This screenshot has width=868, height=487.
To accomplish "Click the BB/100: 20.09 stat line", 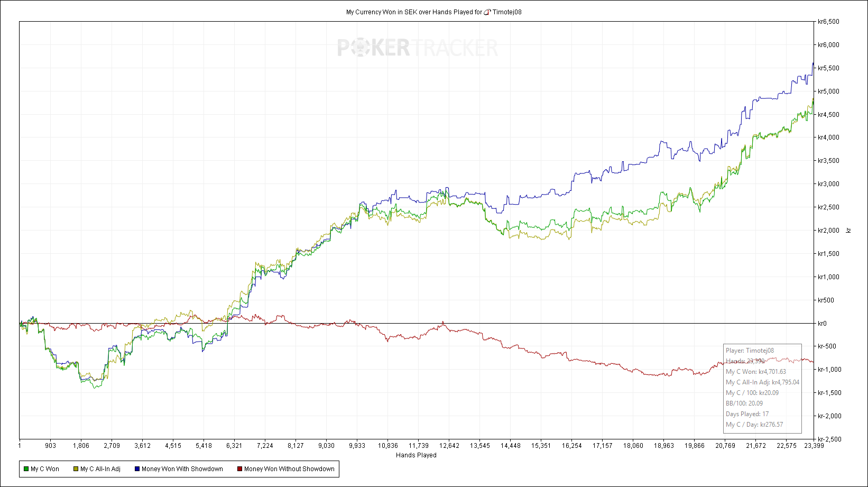I will pos(744,403).
